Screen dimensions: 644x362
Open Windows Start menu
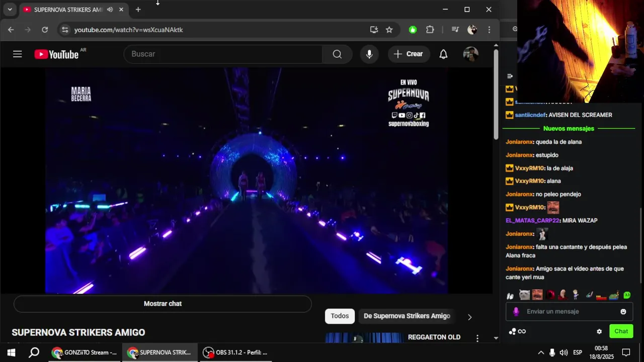(x=11, y=352)
